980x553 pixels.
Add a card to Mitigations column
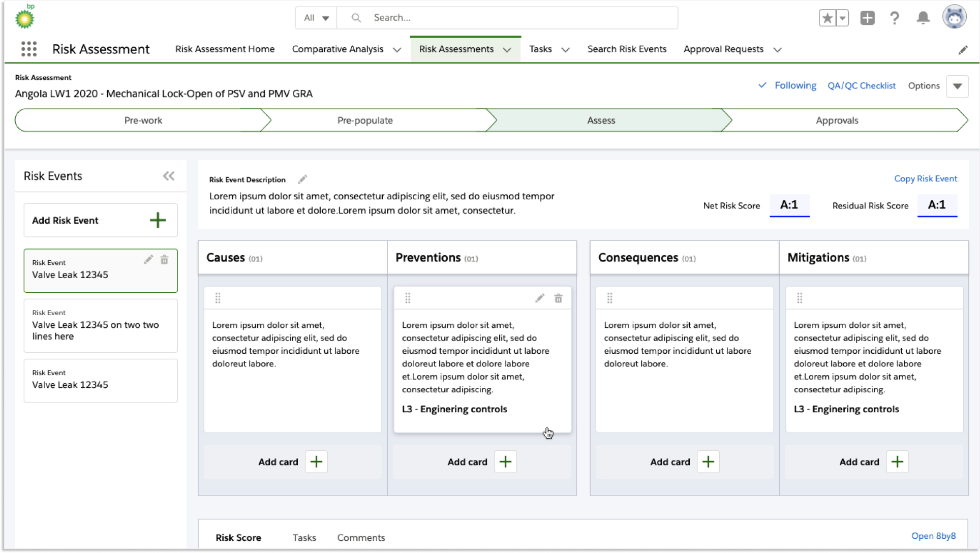coord(897,462)
